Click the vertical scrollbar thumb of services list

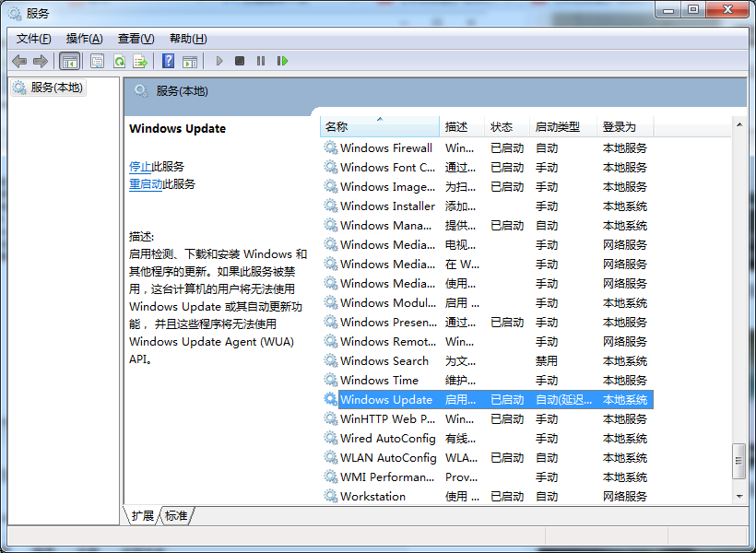coord(739,461)
